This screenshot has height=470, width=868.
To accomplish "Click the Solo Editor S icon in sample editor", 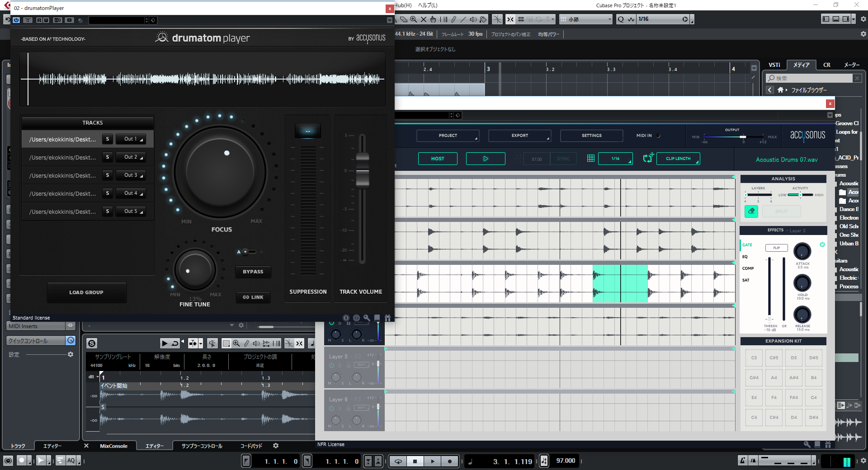I will pos(92,343).
